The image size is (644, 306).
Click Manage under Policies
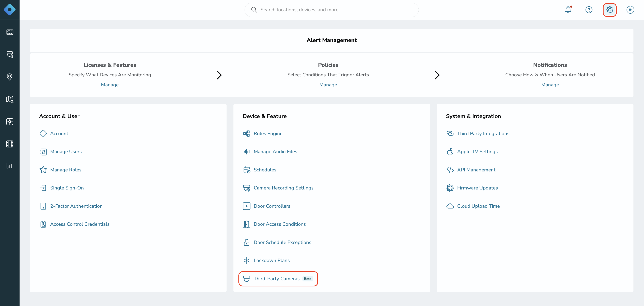[328, 85]
